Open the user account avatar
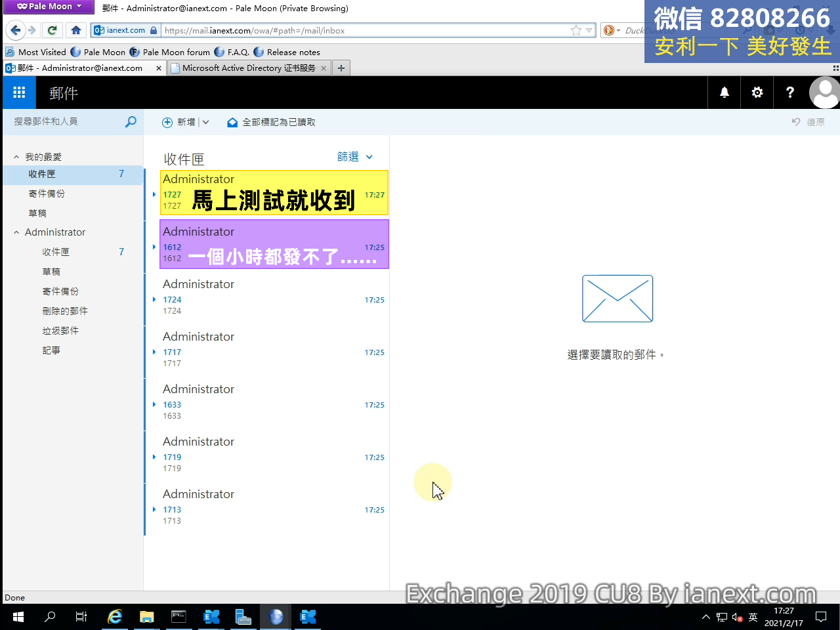This screenshot has width=840, height=630. [824, 93]
